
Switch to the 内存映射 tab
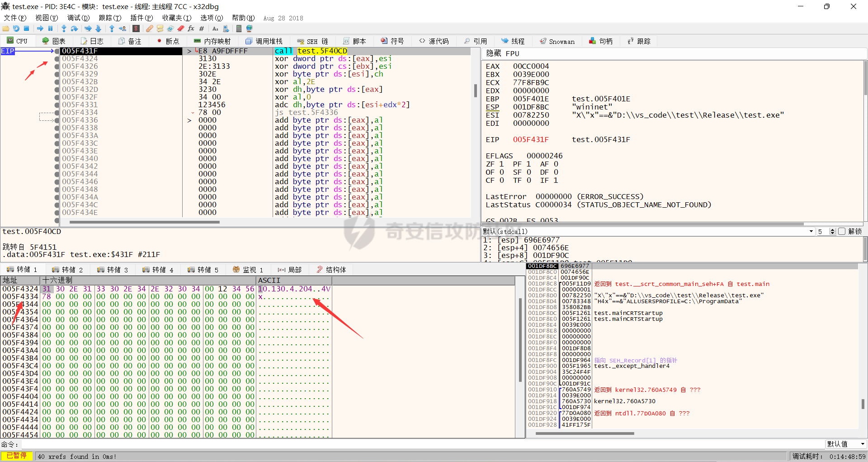(x=212, y=41)
